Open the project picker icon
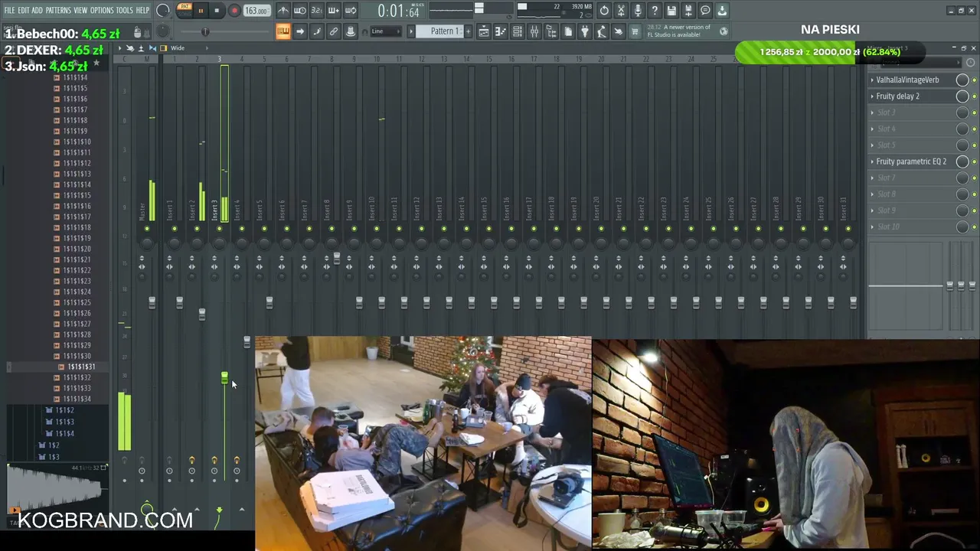Viewport: 980px width, 551px height. pos(568,31)
